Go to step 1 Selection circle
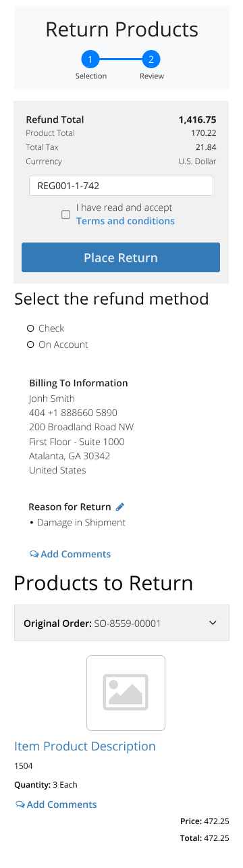The width and height of the screenshot is (243, 868). coord(91,59)
